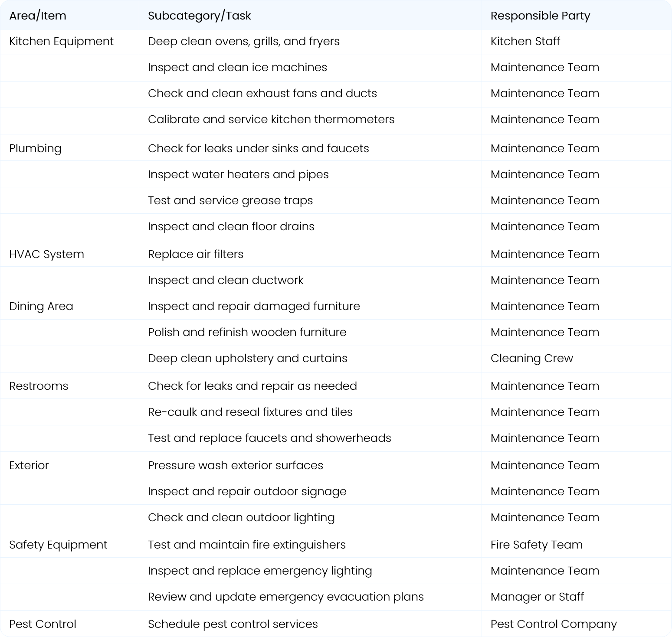The image size is (672, 637).
Task: Click 'Check for leaks under sinks and faucets'
Action: coord(259,148)
